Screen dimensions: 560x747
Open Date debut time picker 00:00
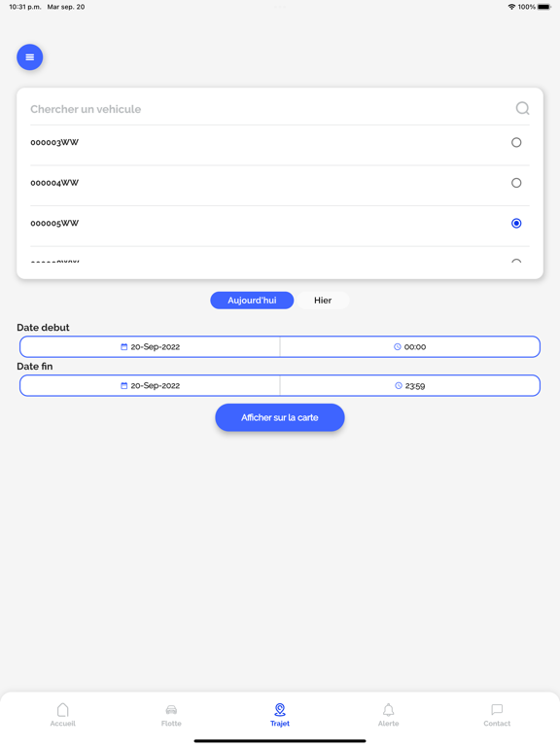tap(410, 347)
